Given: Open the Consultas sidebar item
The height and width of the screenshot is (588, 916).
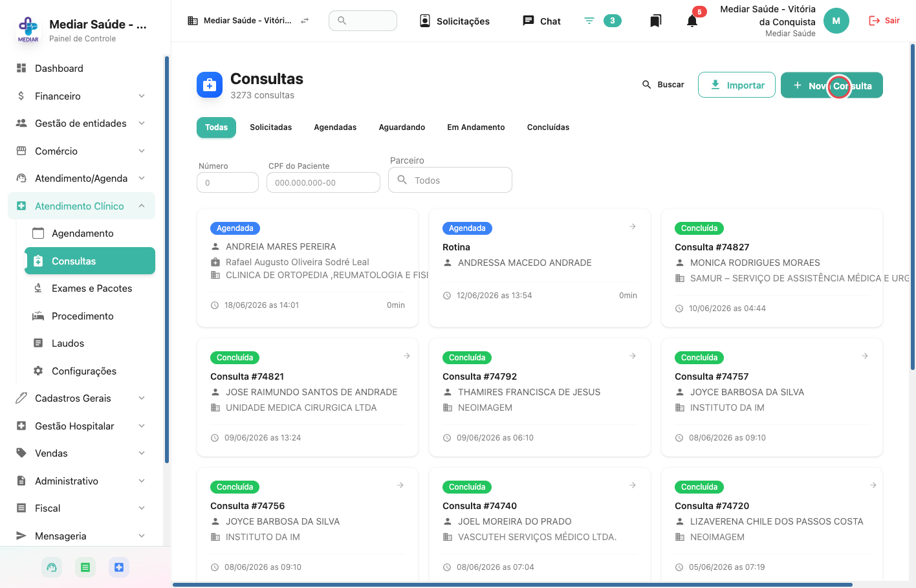Looking at the screenshot, I should tap(90, 261).
